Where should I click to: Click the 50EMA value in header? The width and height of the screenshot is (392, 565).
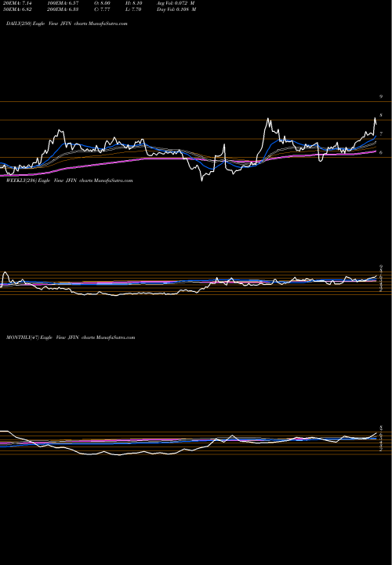point(17,9)
